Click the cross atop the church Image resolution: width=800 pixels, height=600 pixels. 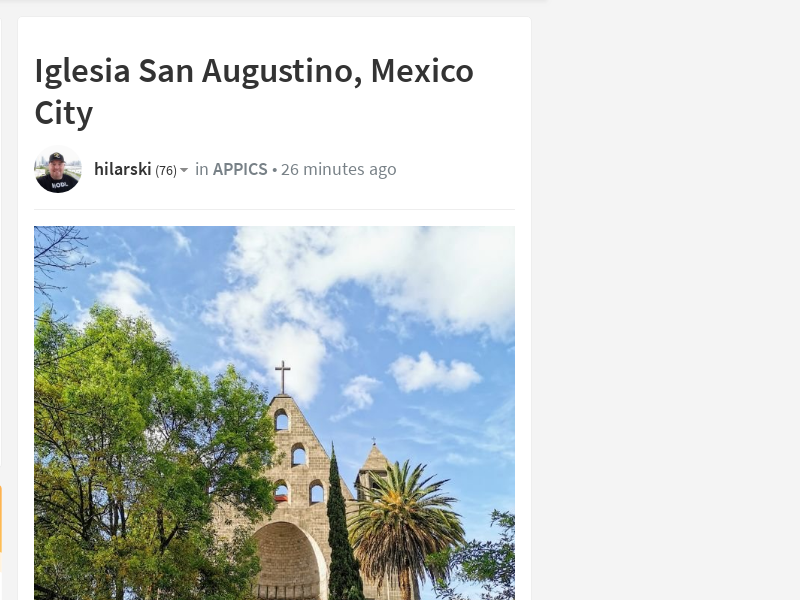[x=283, y=378]
